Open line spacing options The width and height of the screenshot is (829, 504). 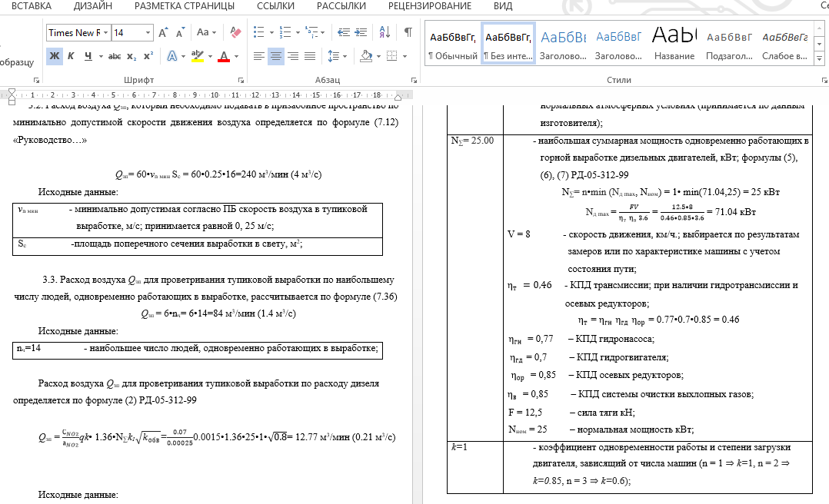coord(333,56)
